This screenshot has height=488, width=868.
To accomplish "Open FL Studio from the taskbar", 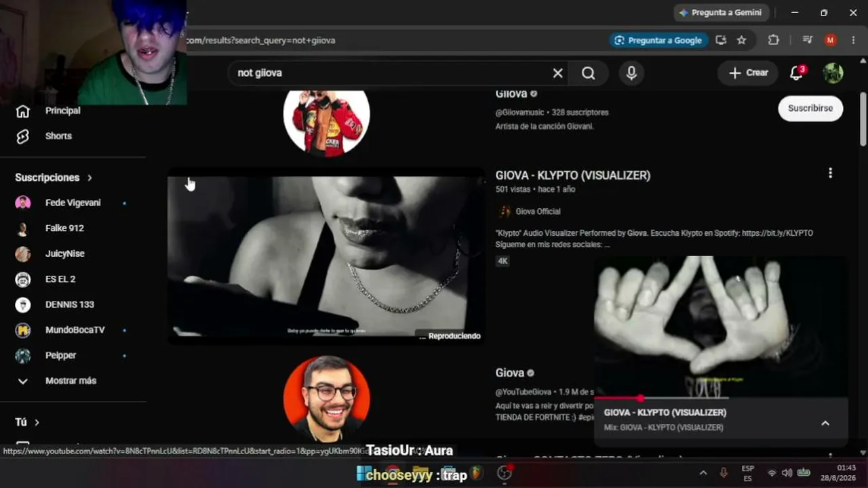I will (477, 473).
